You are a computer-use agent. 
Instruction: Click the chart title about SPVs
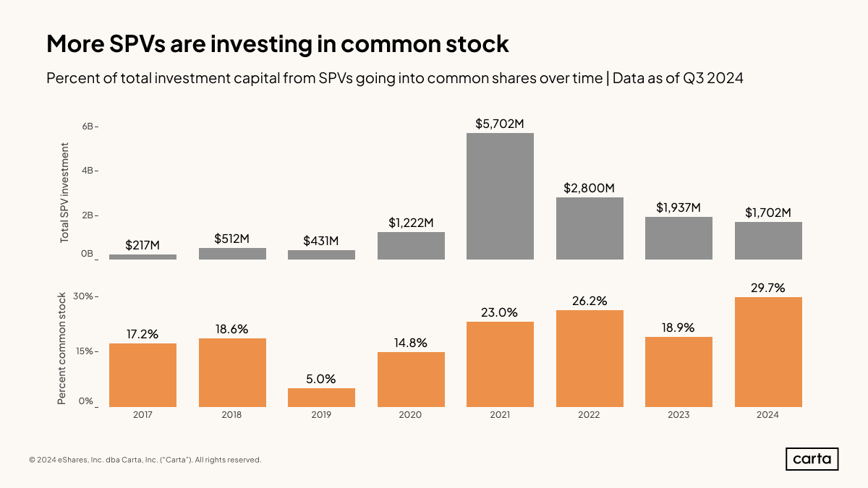click(x=278, y=44)
